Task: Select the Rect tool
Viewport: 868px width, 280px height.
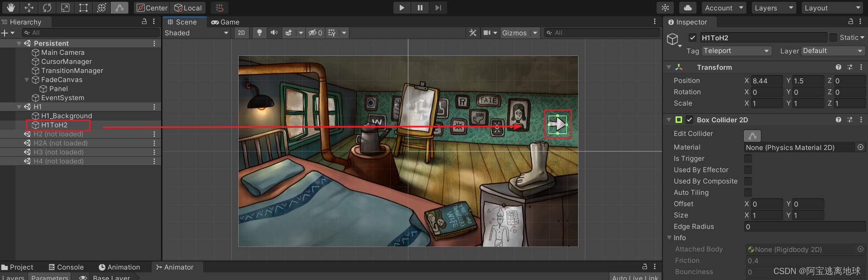Action: click(83, 8)
